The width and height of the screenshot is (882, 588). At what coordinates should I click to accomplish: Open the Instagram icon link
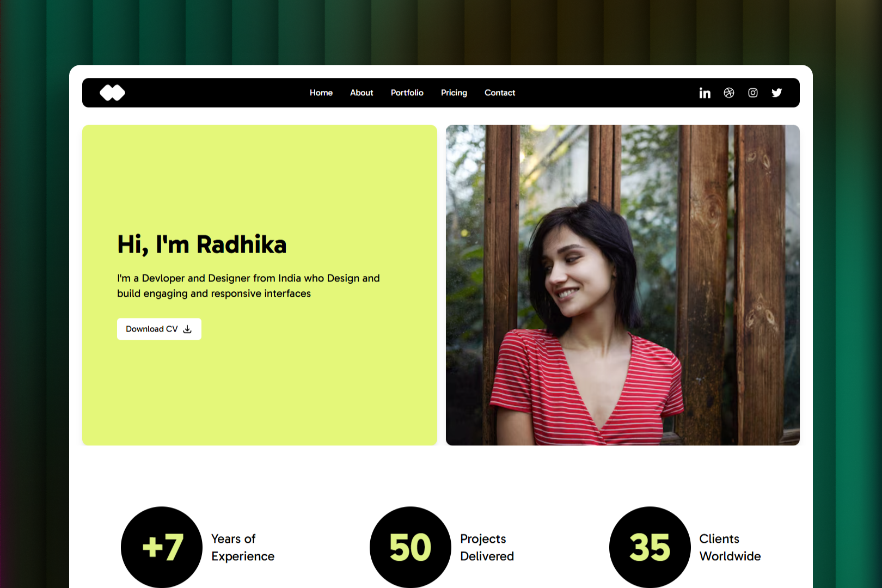[753, 93]
